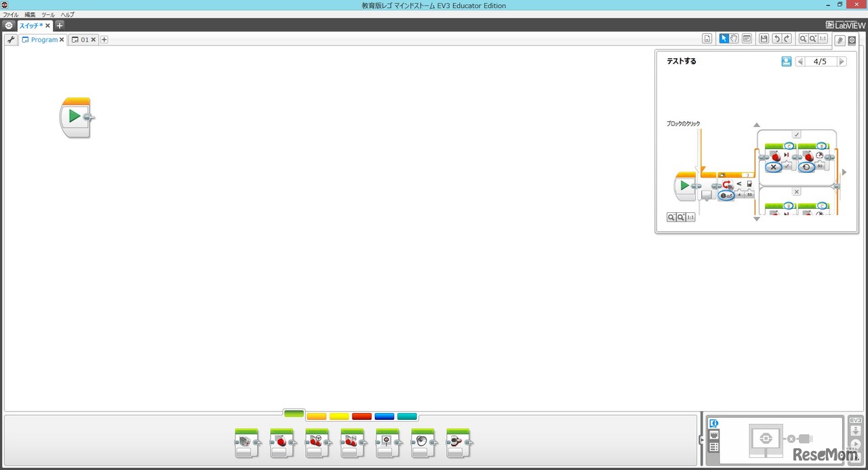Choose the Display block
The image size is (868, 470).
pos(388,442)
